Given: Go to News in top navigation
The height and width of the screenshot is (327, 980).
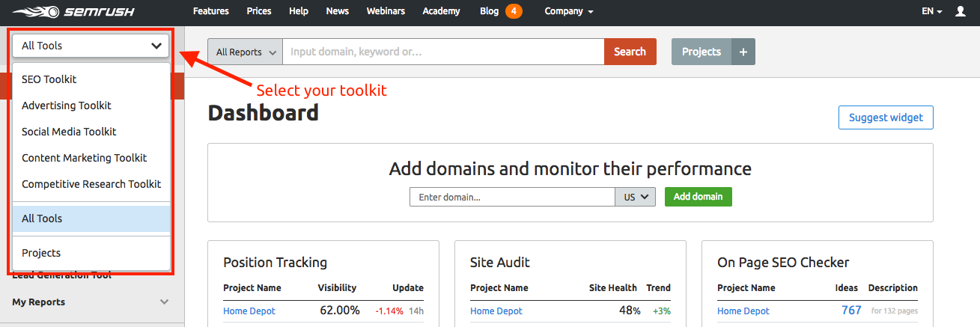Looking at the screenshot, I should (x=338, y=11).
